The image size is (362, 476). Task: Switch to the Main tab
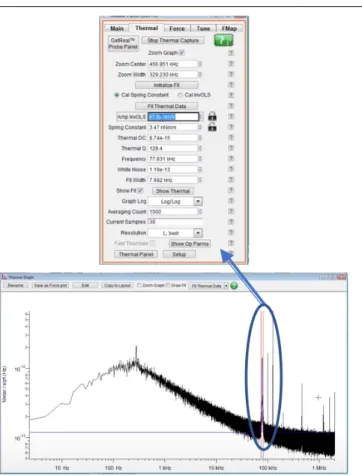116,29
